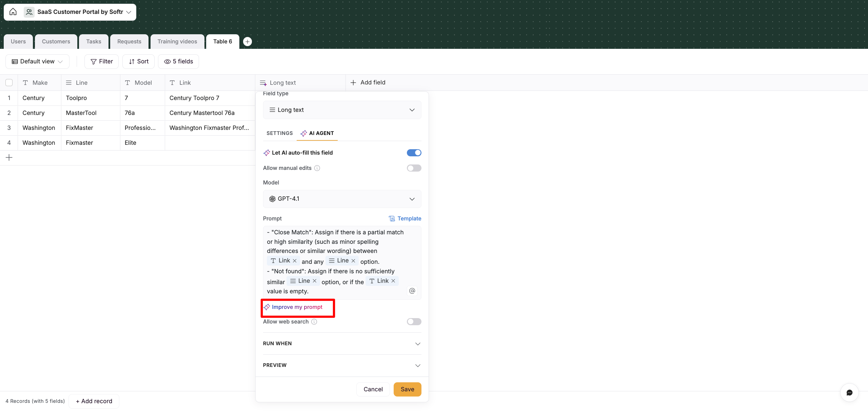Open the Customers table tab
Viewport: 868px width, 411px height.
point(56,41)
